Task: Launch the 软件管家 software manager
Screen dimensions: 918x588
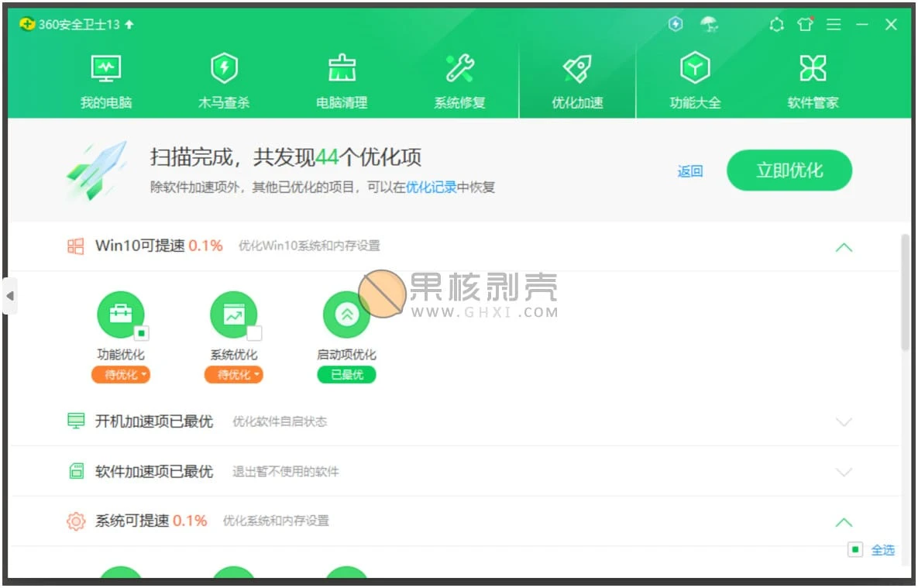Action: pos(812,77)
